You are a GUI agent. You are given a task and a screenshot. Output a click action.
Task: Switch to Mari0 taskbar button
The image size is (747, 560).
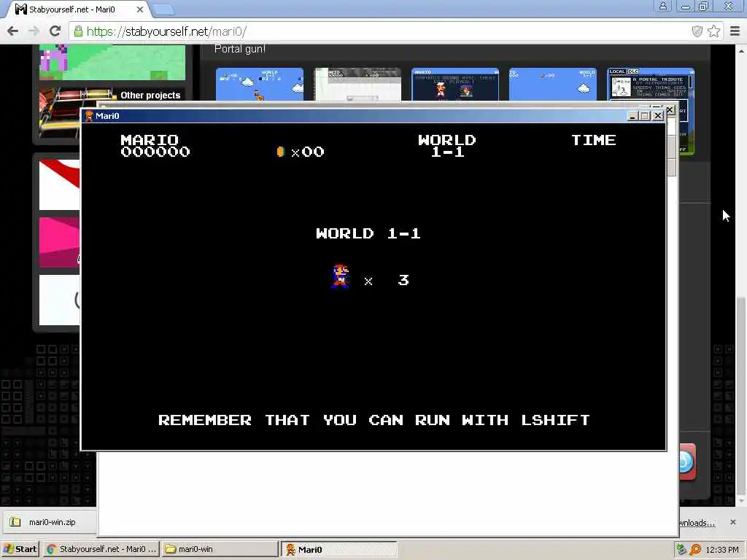point(338,550)
